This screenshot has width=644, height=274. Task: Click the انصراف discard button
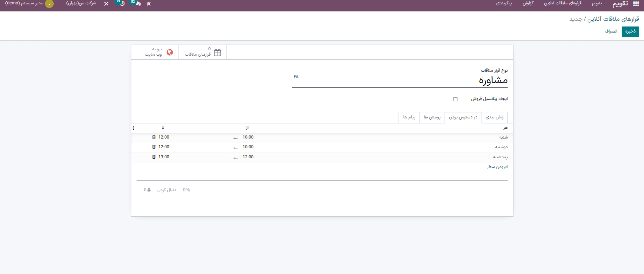[611, 32]
